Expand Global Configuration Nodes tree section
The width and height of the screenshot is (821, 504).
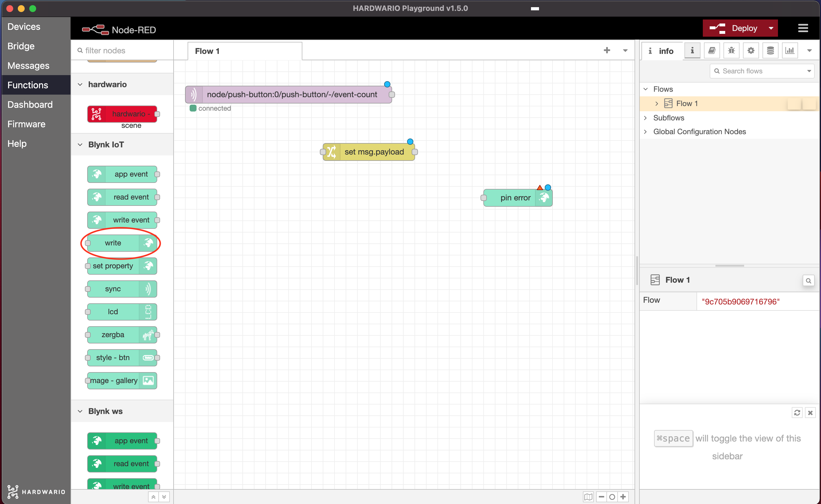[646, 132]
